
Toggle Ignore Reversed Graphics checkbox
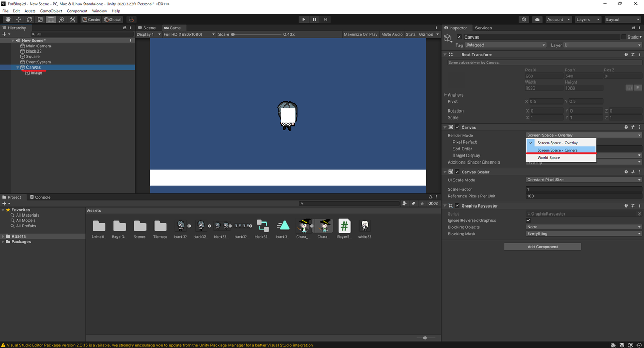click(x=529, y=220)
